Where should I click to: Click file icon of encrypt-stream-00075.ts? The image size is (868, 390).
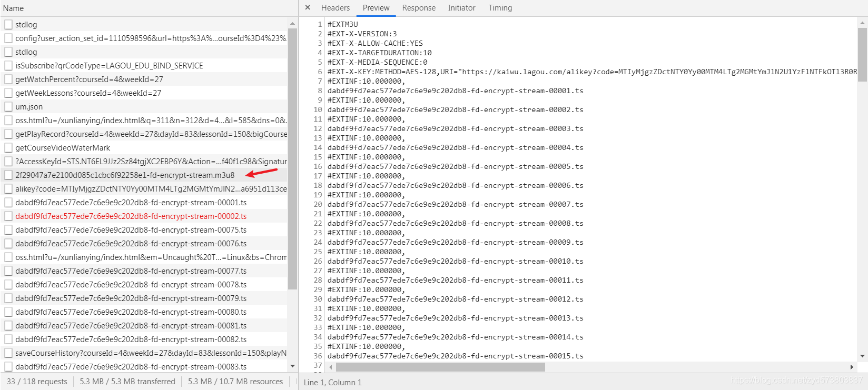click(x=8, y=230)
